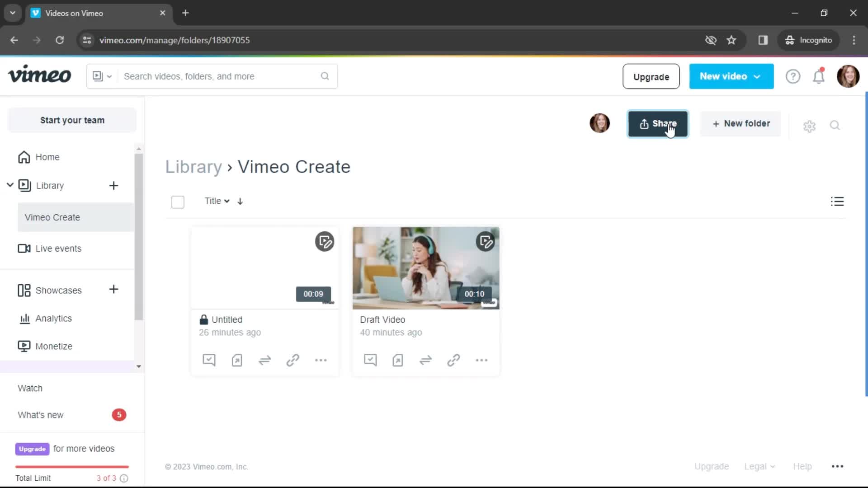Screen dimensions: 868x488
Task: Open the help question mark icon
Action: click(x=793, y=76)
